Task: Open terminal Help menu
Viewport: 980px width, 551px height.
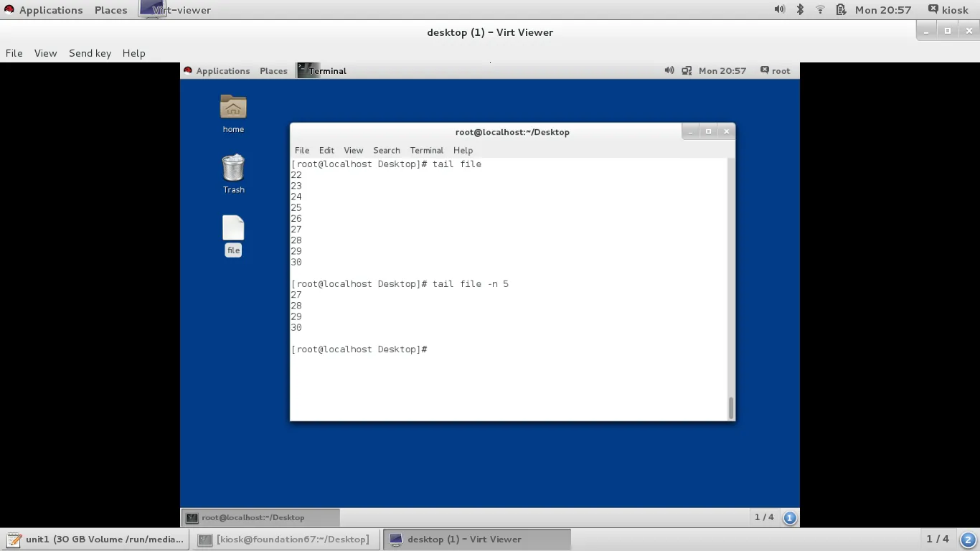Action: [463, 150]
